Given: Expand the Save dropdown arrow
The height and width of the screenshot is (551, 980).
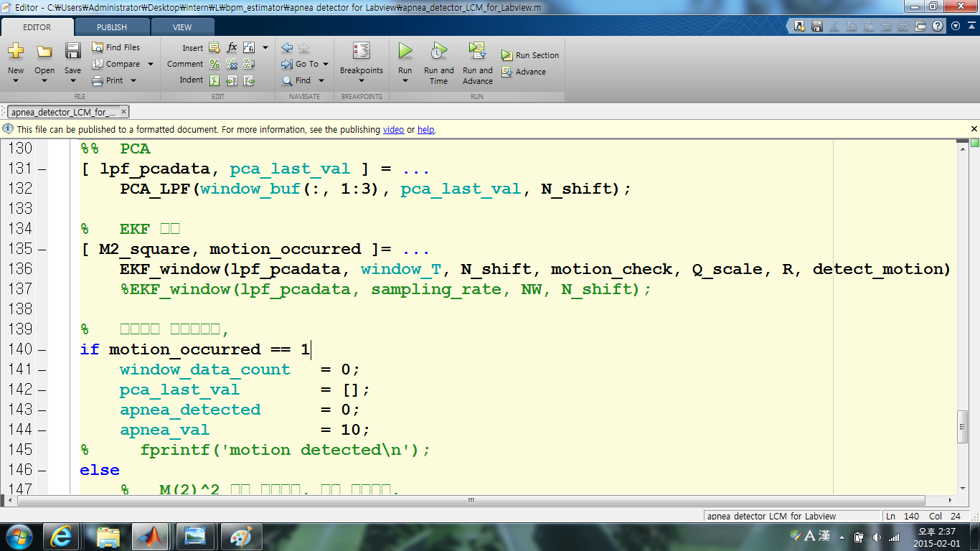Looking at the screenshot, I should click(x=72, y=80).
